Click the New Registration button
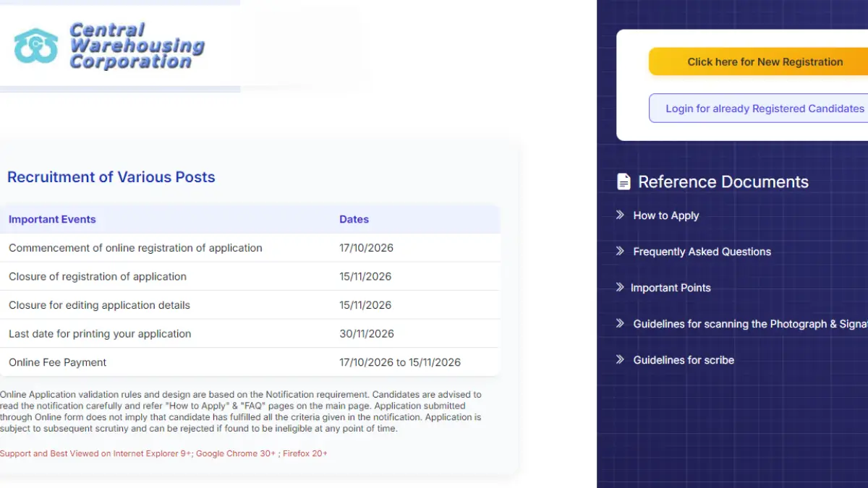The width and height of the screenshot is (868, 488). coord(758,62)
